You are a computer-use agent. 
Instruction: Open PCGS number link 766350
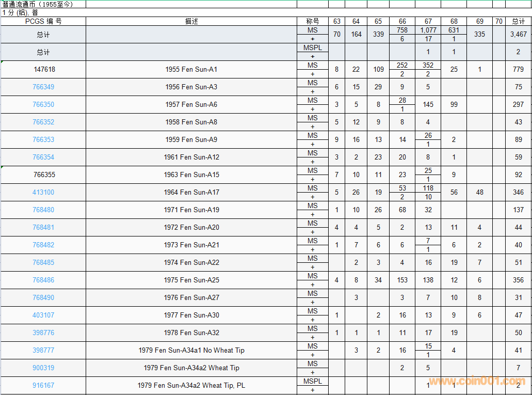43,104
